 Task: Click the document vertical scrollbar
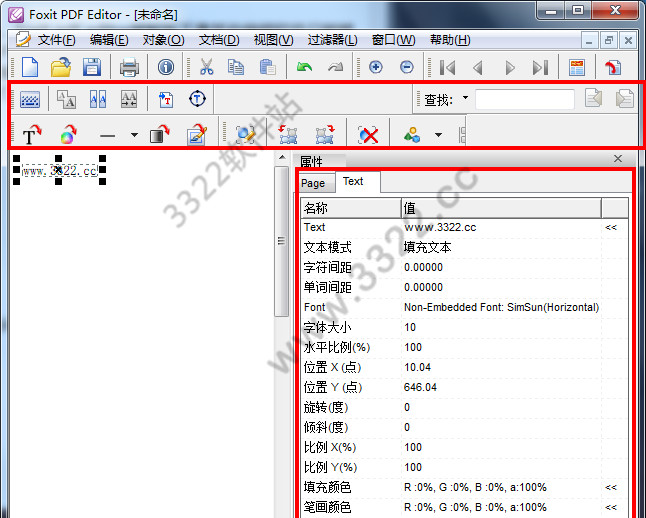pos(281,241)
